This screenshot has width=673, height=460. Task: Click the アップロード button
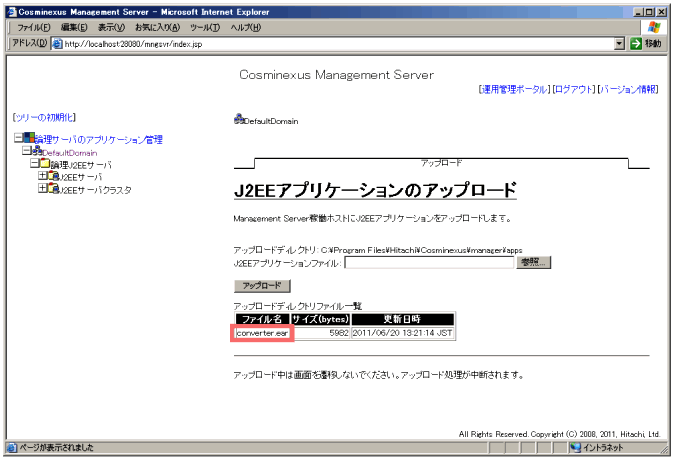point(262,286)
